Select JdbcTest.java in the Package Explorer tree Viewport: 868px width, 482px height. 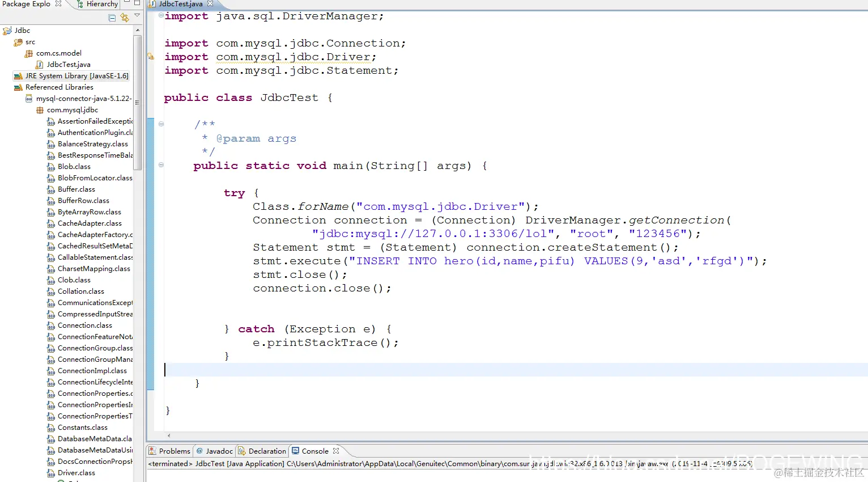(69, 65)
